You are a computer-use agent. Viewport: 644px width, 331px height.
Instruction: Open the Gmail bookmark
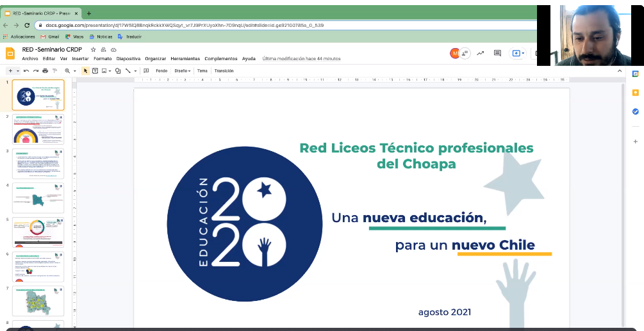pos(49,37)
